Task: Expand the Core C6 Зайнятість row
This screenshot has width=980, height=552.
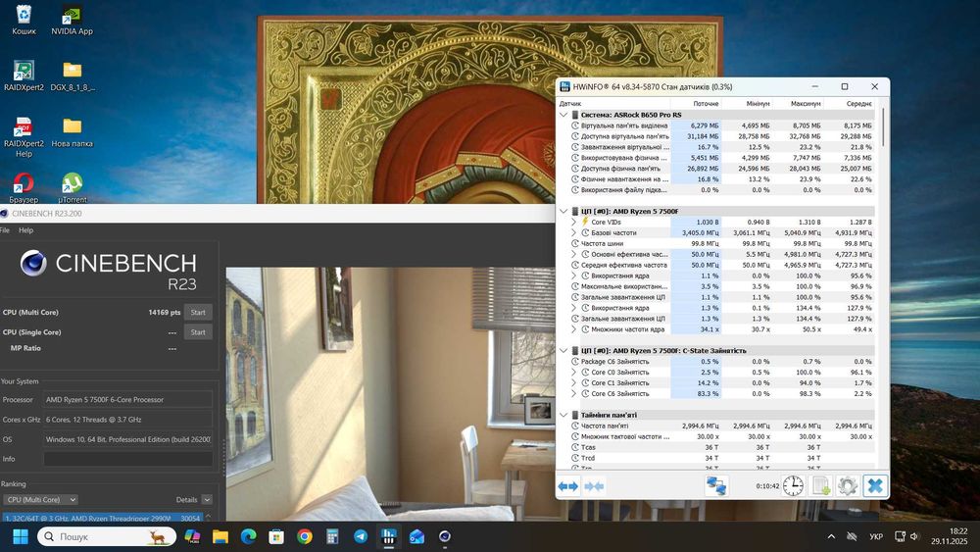Action: pos(573,394)
